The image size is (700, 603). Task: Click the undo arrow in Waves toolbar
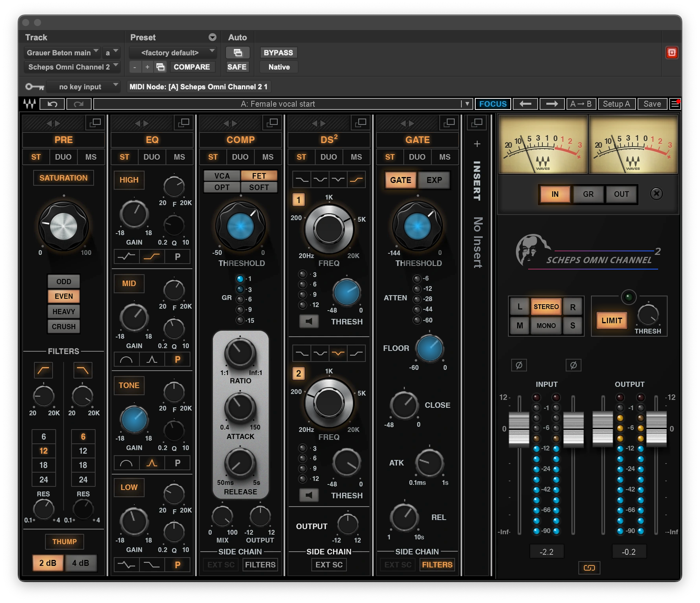53,104
